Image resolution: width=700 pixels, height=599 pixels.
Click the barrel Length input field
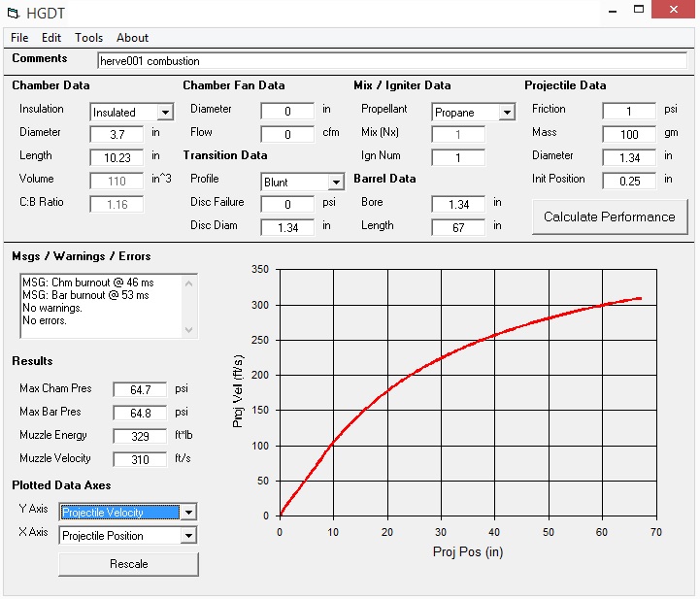pyautogui.click(x=458, y=227)
